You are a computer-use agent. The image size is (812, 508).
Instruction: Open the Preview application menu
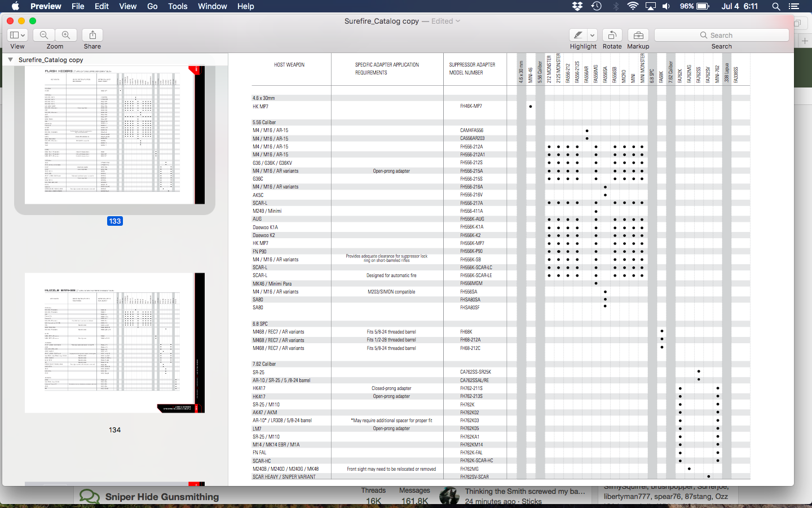[46, 6]
